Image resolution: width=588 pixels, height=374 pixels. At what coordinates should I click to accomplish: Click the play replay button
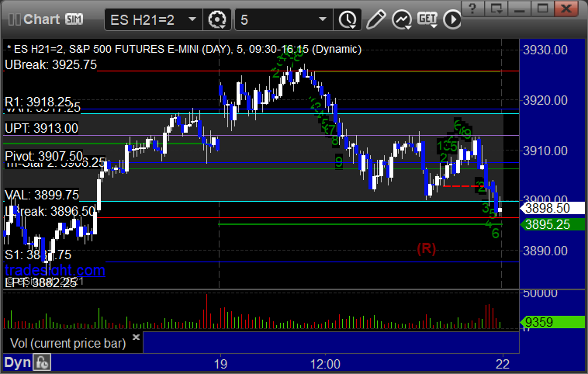point(452,19)
